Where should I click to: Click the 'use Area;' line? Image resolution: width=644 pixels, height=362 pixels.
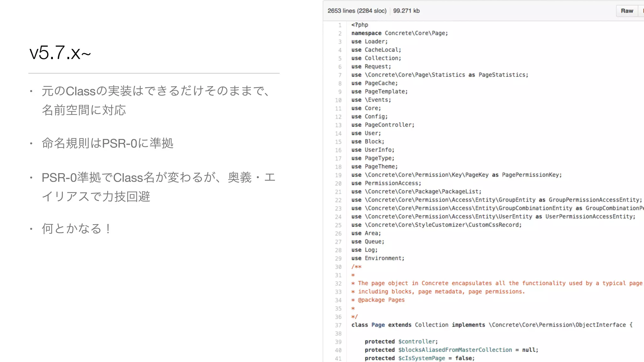(x=366, y=233)
